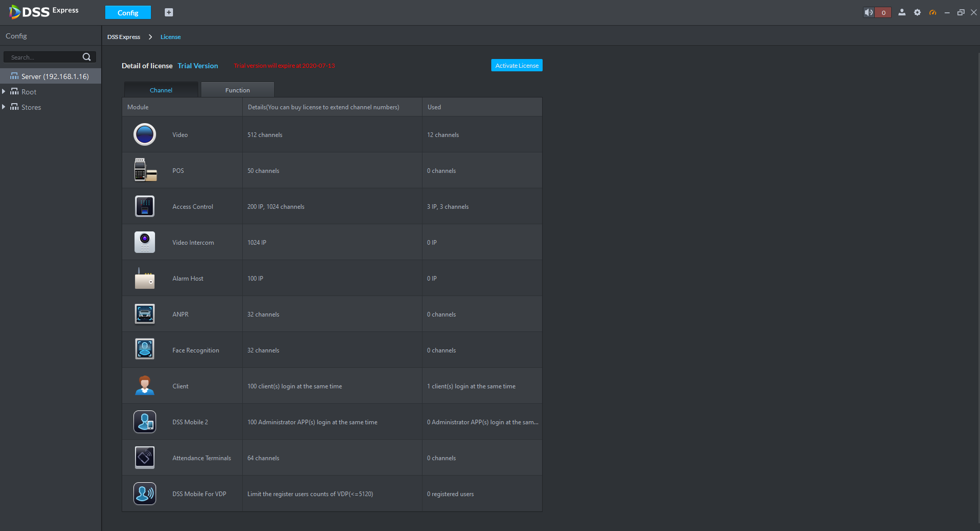Click the Activate License button
The image size is (980, 531).
coord(517,65)
